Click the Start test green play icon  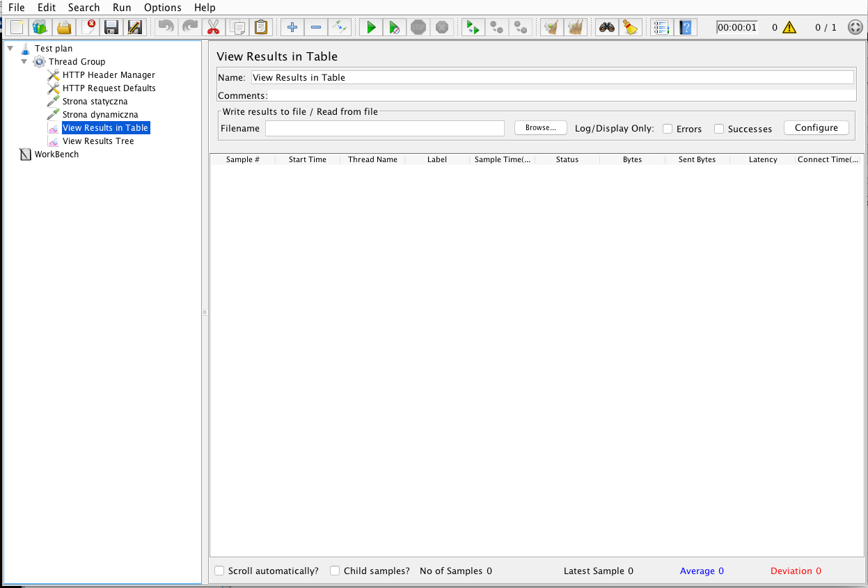coord(371,27)
